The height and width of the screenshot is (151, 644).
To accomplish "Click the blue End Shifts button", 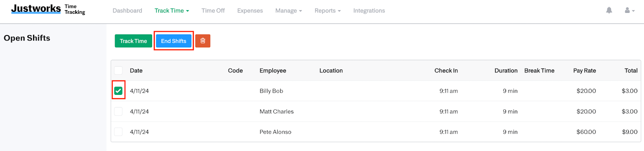I will (x=173, y=41).
